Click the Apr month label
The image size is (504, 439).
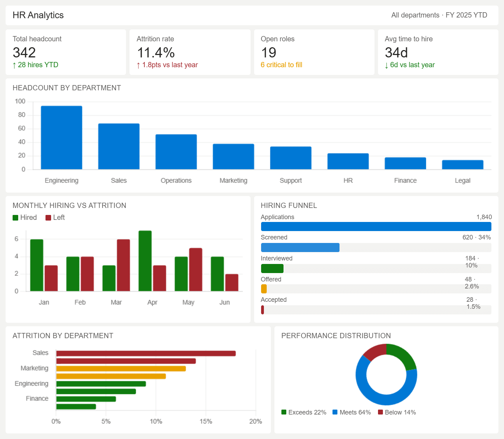152,302
